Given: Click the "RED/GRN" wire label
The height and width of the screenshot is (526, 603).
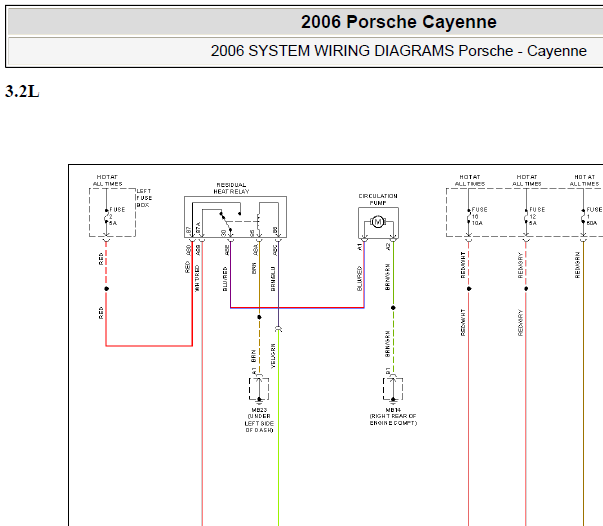Looking at the screenshot, I should [577, 265].
